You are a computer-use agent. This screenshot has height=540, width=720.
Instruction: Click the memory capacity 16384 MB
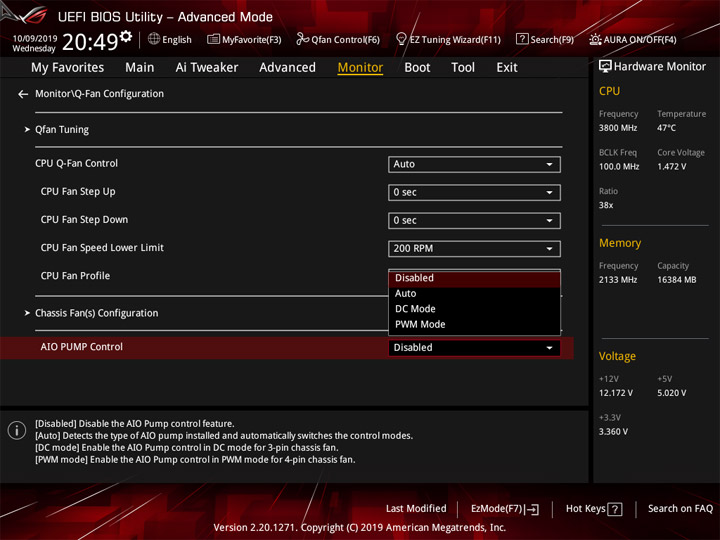click(677, 280)
